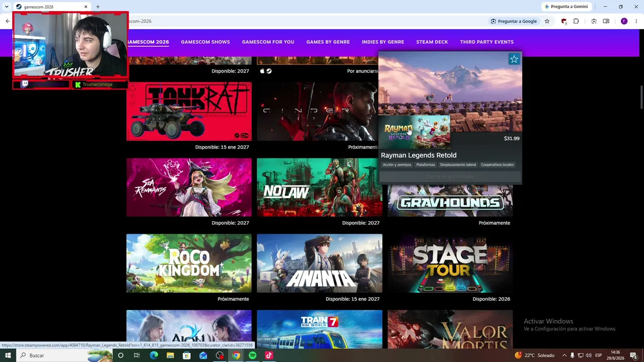Viewport: 644px width, 362px height.
Task: Click the Acción y aventura tag
Action: pos(397,165)
